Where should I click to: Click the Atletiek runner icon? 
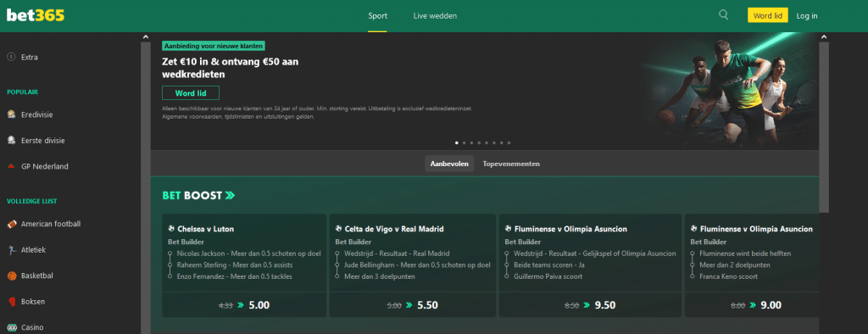[x=11, y=250]
